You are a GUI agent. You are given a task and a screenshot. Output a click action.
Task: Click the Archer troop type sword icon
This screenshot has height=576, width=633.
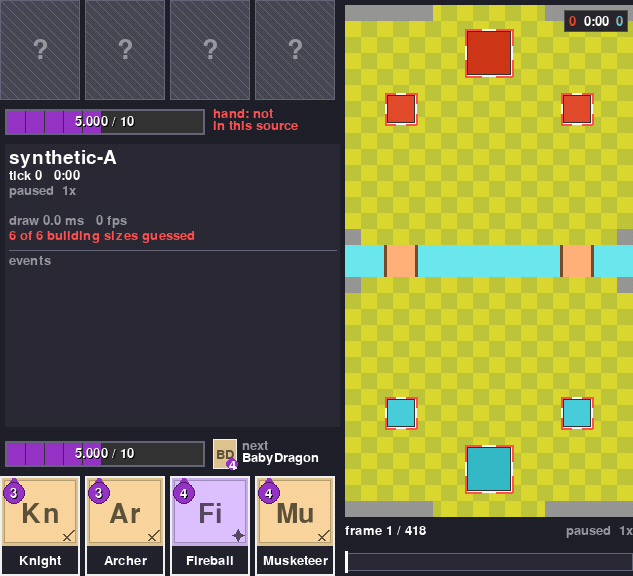tap(153, 536)
